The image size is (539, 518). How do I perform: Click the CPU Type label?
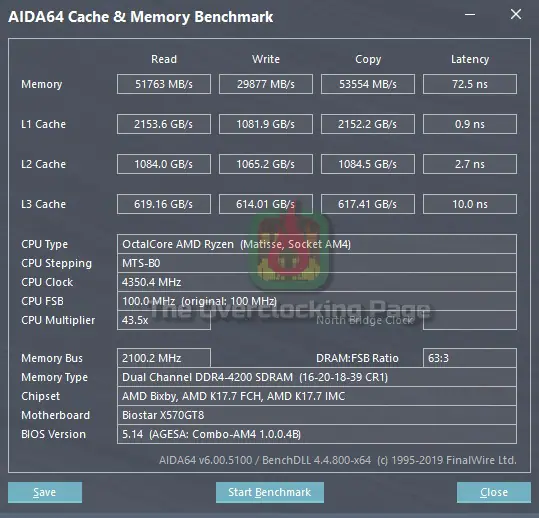[44, 244]
